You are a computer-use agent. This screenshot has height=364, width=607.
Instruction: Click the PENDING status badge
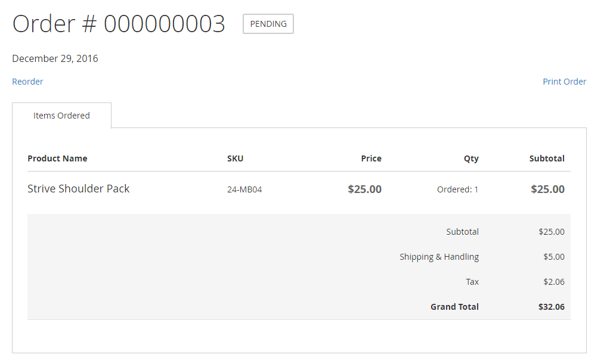(x=268, y=24)
